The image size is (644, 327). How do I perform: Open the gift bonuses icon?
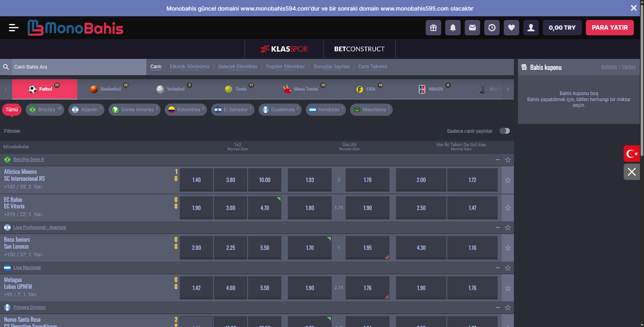433,28
